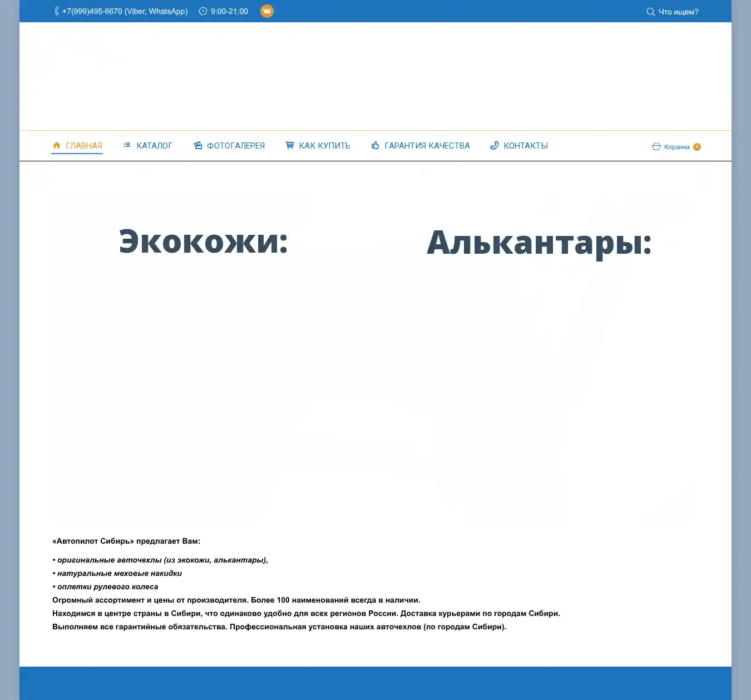Click the phone icon beside КОНТАКТЫ
Viewport: 751px width, 700px height.
coord(494,146)
